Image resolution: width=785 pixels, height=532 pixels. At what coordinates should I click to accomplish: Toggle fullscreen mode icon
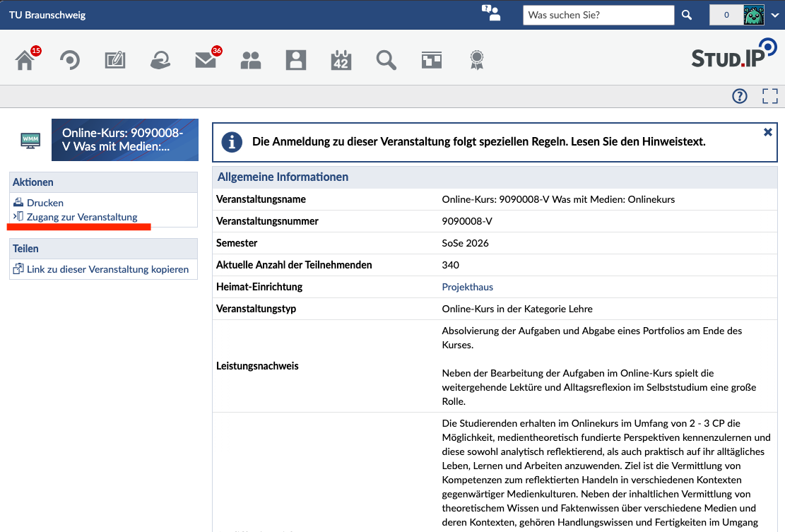coord(770,96)
